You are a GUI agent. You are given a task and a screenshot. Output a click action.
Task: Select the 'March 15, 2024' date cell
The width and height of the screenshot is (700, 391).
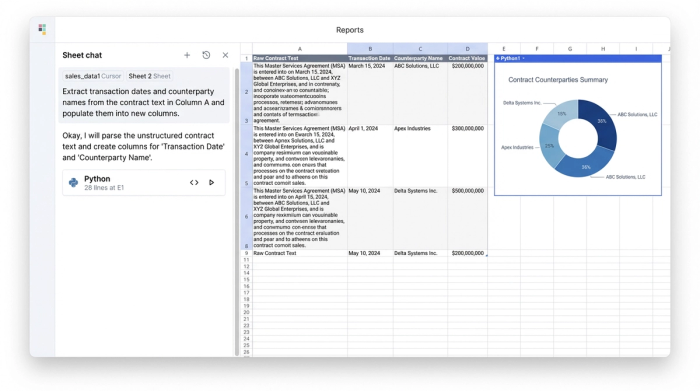[x=370, y=93]
